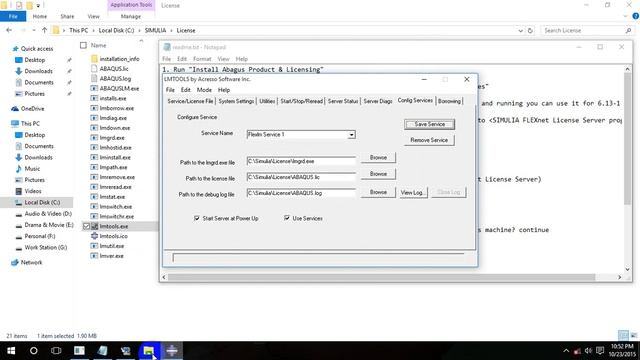The width and height of the screenshot is (640, 360).
Task: Go back with Explorer back arrow
Action: [x=9, y=30]
